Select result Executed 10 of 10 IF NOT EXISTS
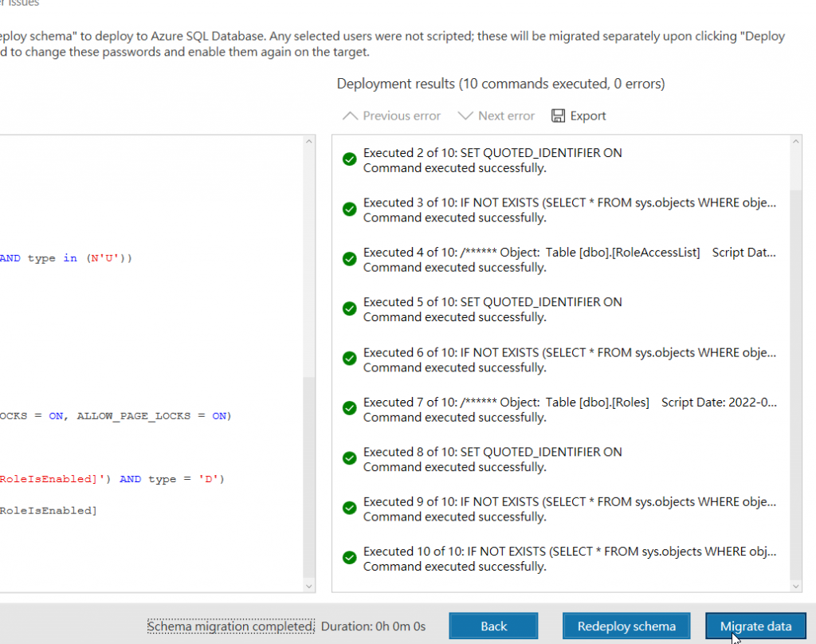The height and width of the screenshot is (644, 816). pos(561,559)
